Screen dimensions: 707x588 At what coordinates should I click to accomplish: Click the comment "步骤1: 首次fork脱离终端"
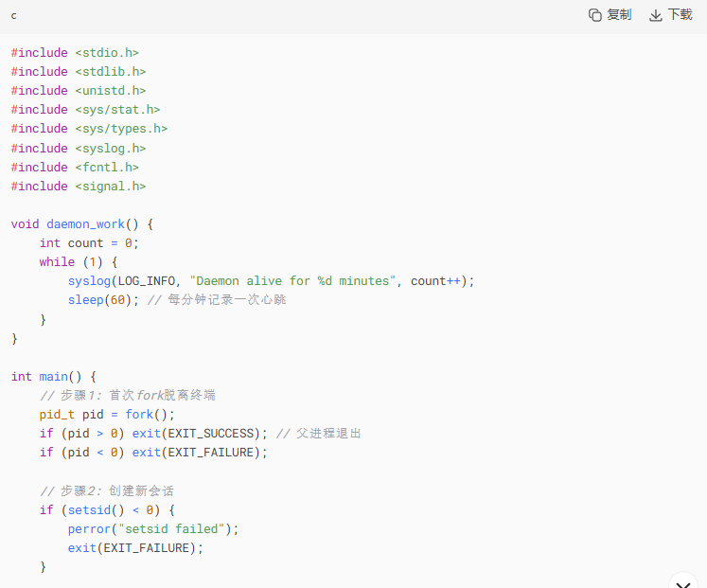pos(138,396)
